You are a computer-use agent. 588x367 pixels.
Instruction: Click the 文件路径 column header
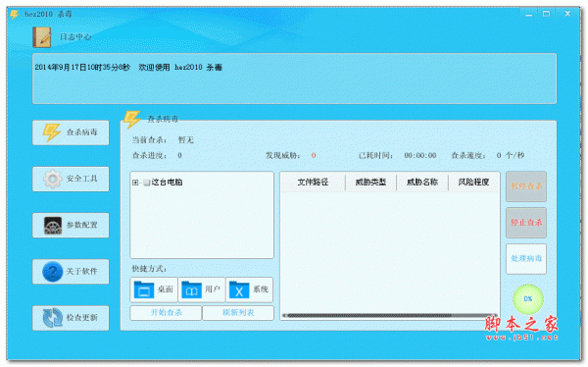tap(313, 183)
